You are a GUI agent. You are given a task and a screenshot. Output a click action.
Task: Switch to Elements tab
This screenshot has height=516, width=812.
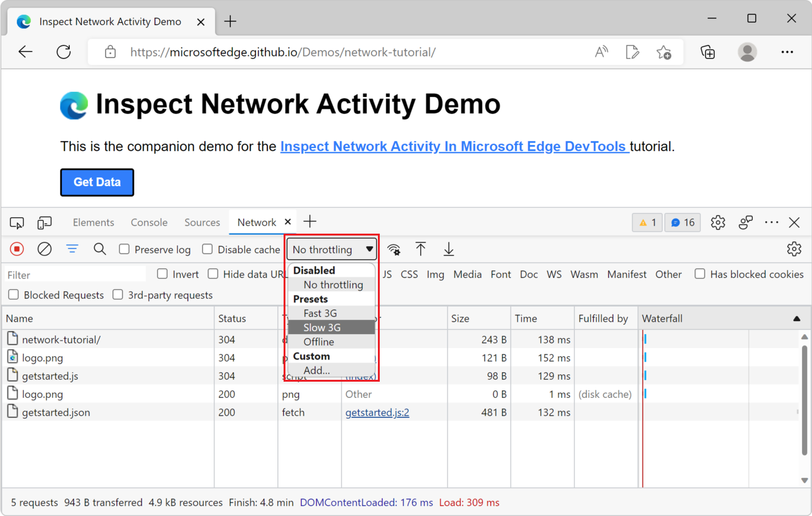click(x=94, y=222)
